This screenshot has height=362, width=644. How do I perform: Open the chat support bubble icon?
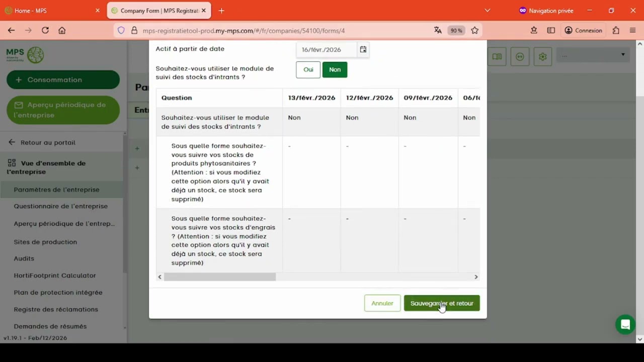625,324
